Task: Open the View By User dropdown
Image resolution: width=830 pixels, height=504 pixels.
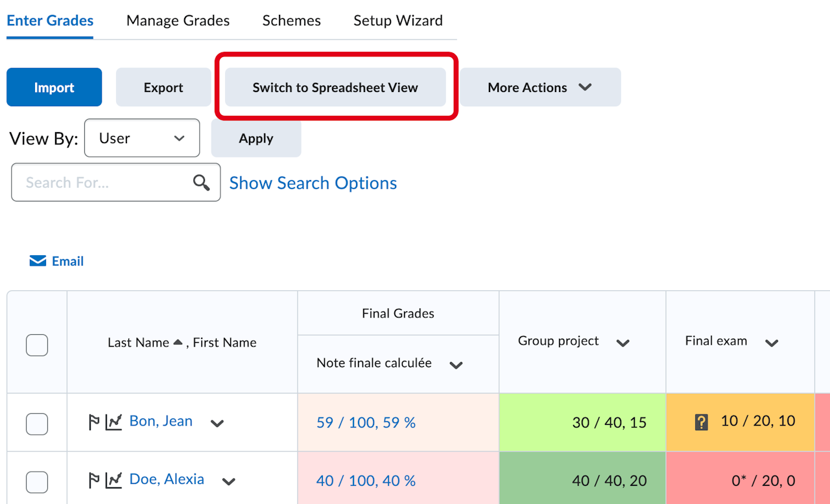Action: point(142,138)
